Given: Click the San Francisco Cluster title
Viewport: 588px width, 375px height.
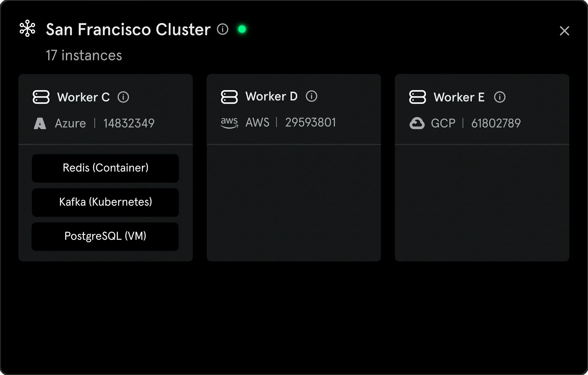Looking at the screenshot, I should pyautogui.click(x=128, y=29).
